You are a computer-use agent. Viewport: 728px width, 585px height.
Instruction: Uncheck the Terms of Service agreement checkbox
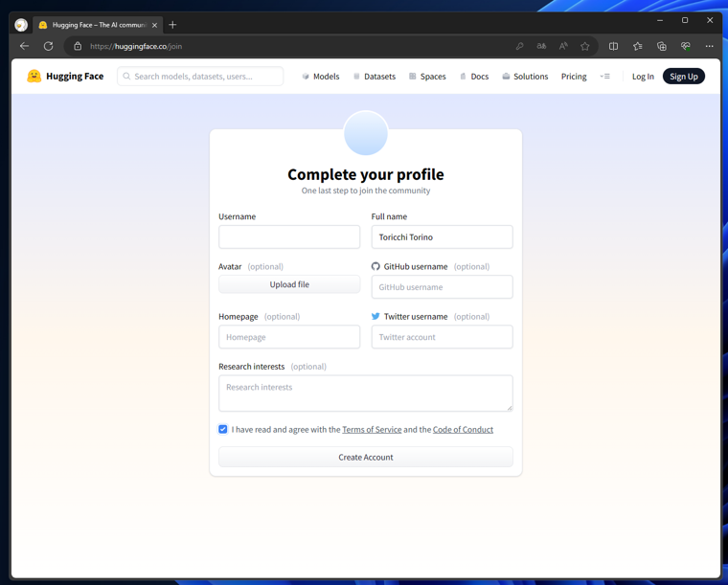coord(223,429)
